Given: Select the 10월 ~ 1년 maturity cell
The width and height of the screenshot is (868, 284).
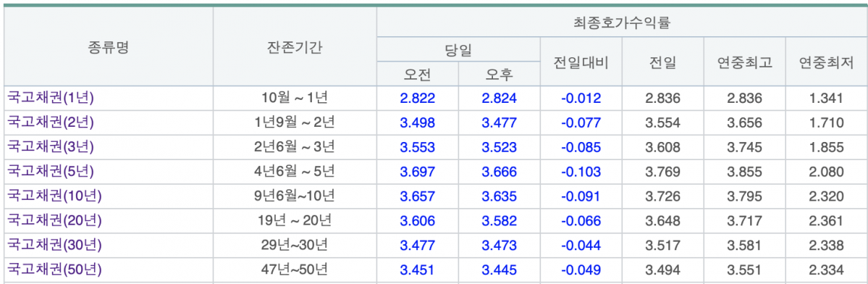Looking at the screenshot, I should pyautogui.click(x=295, y=99).
